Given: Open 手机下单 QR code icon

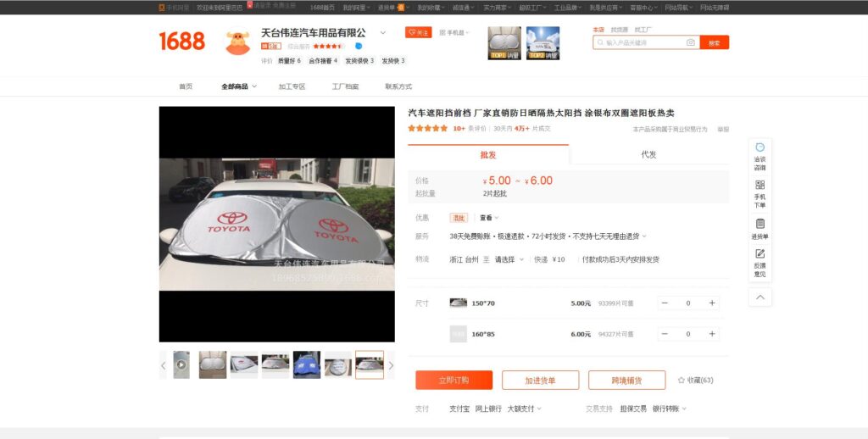Looking at the screenshot, I should click(760, 185).
